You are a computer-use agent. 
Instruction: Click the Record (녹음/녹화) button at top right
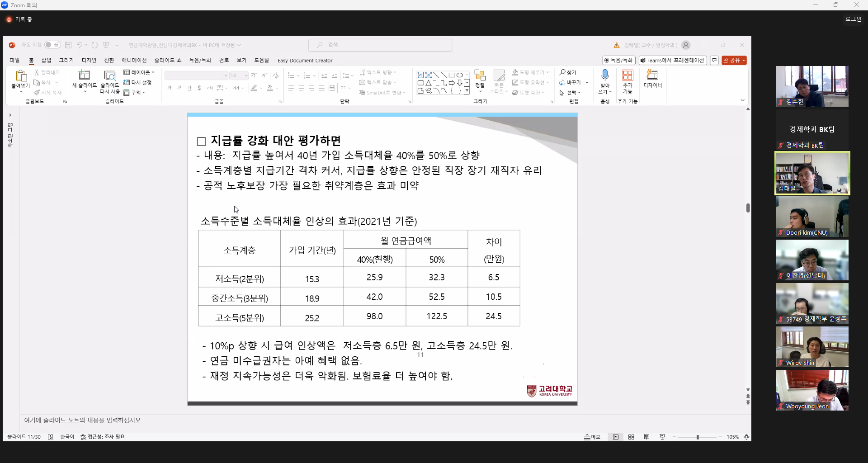[619, 60]
